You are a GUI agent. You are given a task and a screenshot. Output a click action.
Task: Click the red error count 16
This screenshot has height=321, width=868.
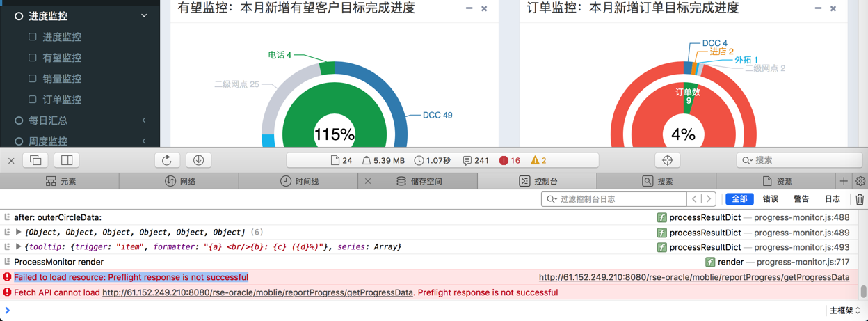510,160
